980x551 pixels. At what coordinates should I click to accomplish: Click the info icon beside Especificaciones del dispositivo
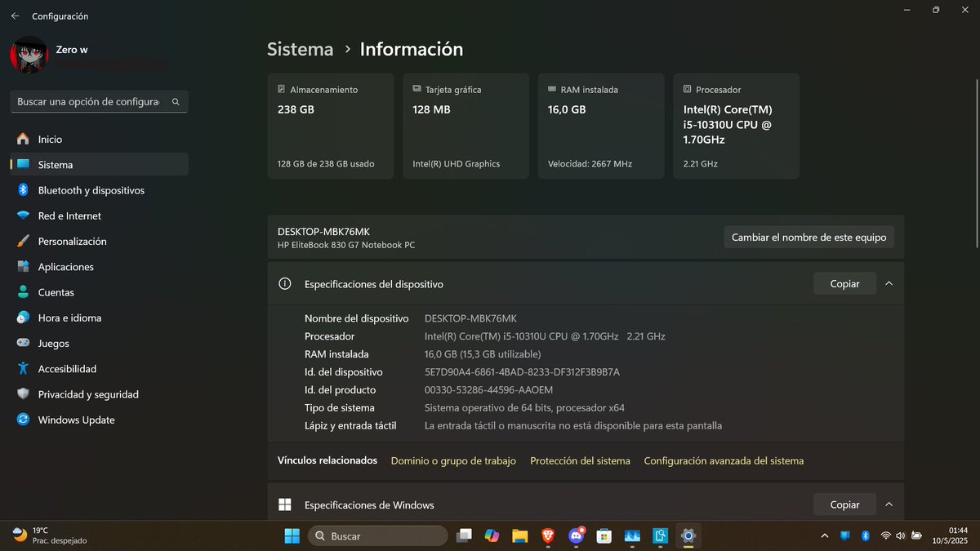285,284
